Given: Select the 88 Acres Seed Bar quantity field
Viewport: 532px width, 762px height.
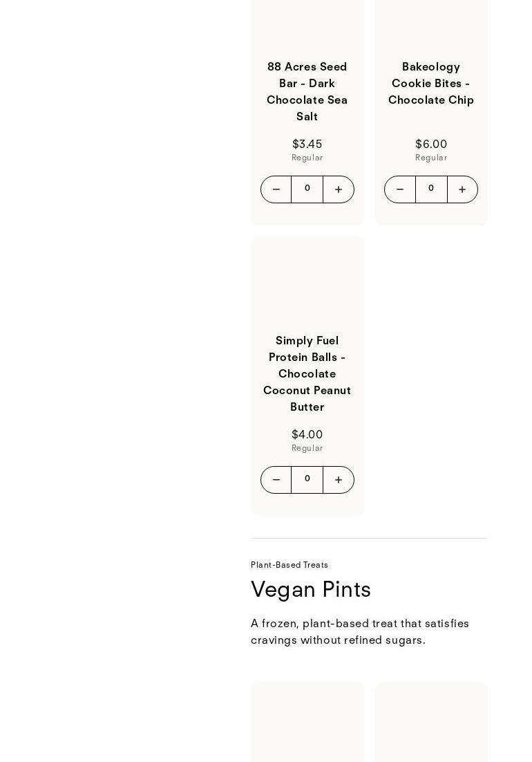Looking at the screenshot, I should pyautogui.click(x=307, y=189).
